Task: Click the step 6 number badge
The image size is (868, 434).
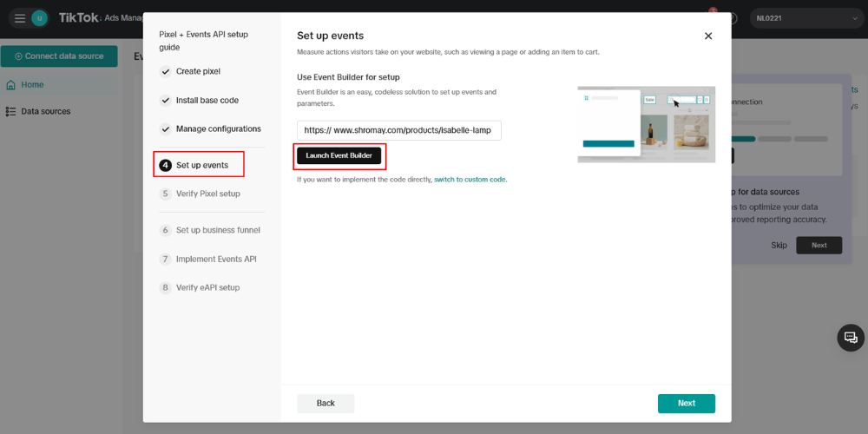Action: (x=165, y=230)
